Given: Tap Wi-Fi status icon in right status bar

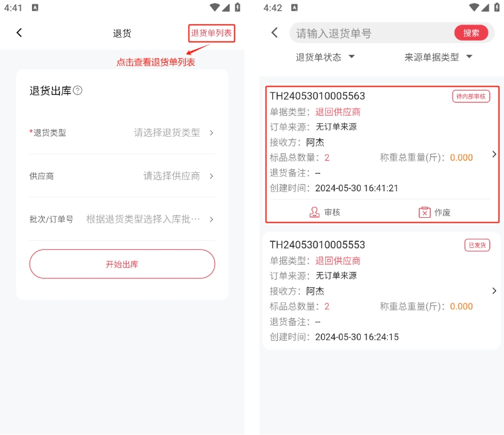Looking at the screenshot, I should 472,7.
